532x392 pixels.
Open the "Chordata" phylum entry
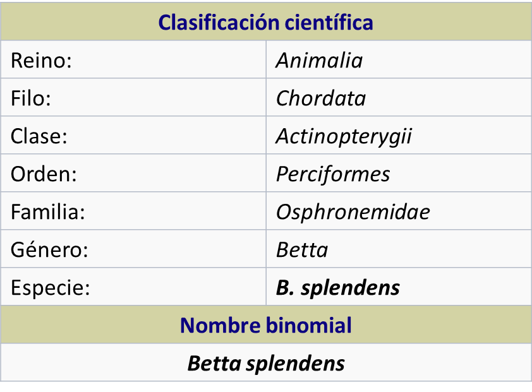[321, 98]
